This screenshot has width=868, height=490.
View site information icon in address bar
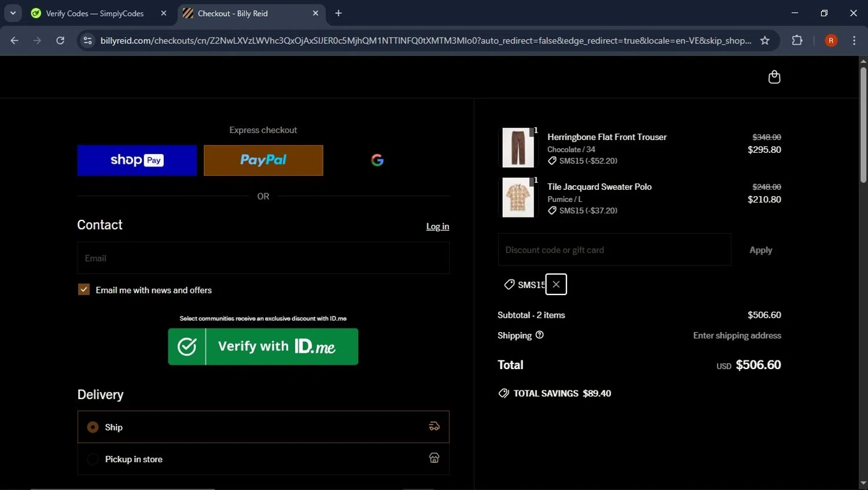pos(87,40)
